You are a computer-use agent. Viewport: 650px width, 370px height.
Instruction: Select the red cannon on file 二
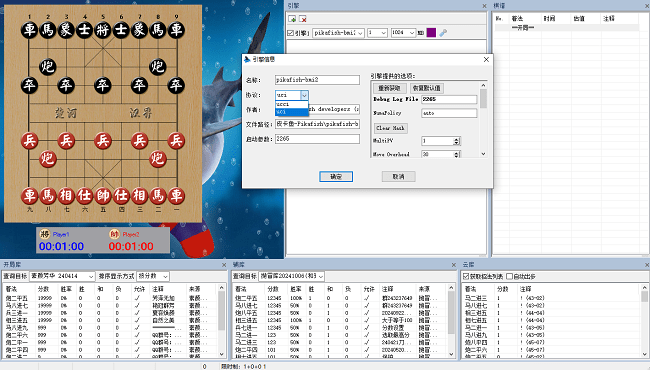pos(158,159)
